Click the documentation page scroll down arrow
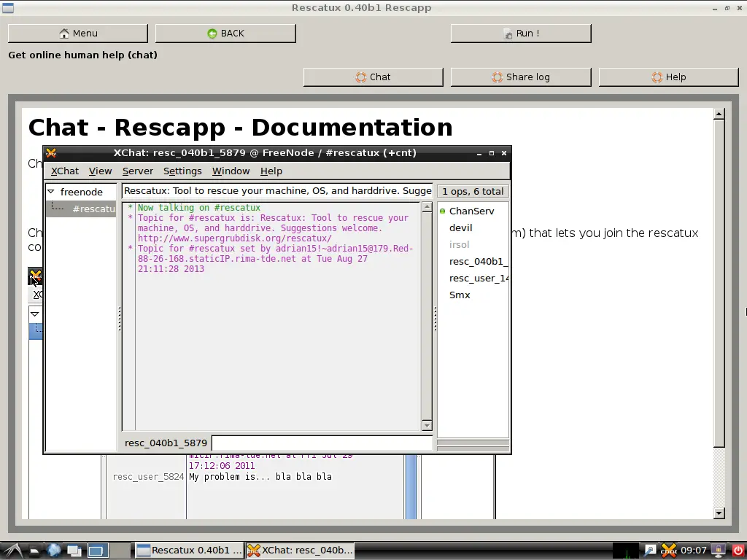This screenshot has width=747, height=560. (719, 513)
